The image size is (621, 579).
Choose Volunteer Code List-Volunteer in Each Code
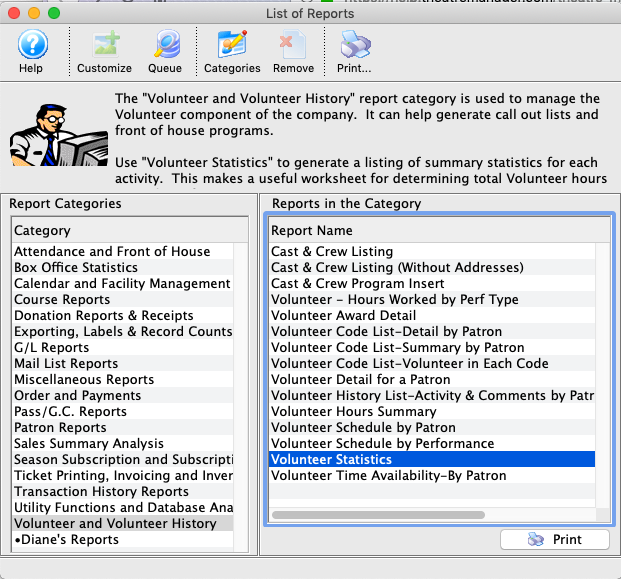pos(432,364)
